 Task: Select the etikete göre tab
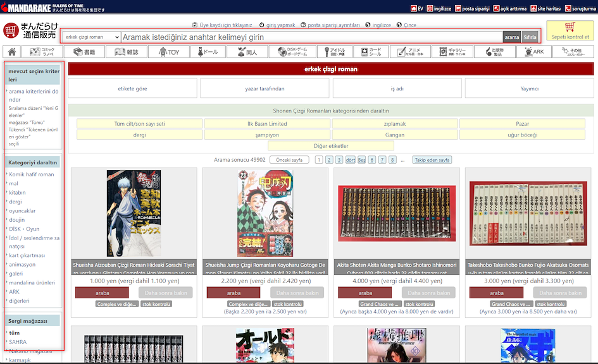click(x=132, y=88)
